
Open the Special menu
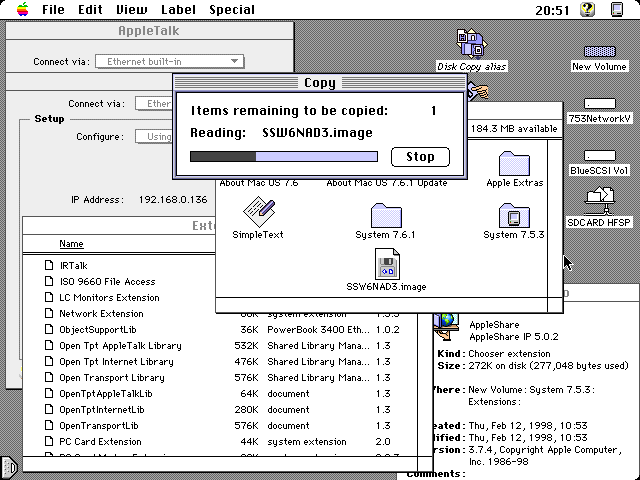coord(231,9)
